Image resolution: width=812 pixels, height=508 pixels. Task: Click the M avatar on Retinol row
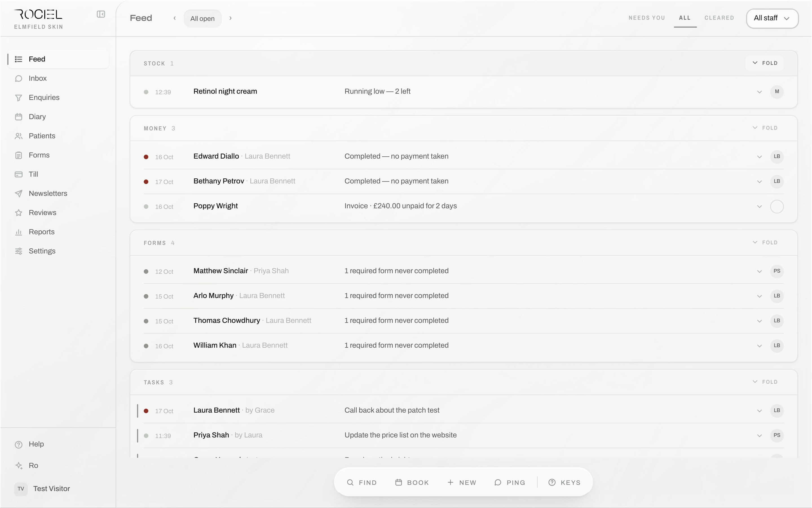tap(777, 92)
